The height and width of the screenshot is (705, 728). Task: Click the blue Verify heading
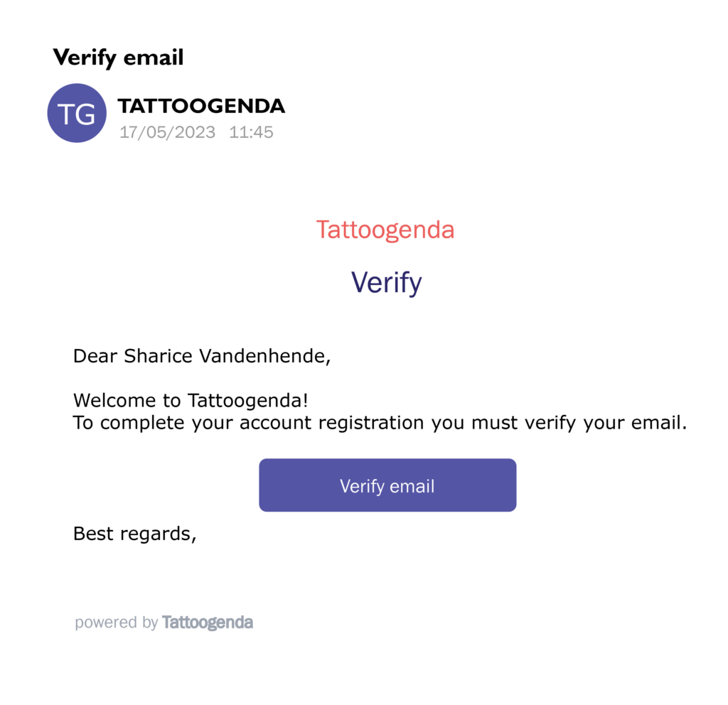(386, 282)
